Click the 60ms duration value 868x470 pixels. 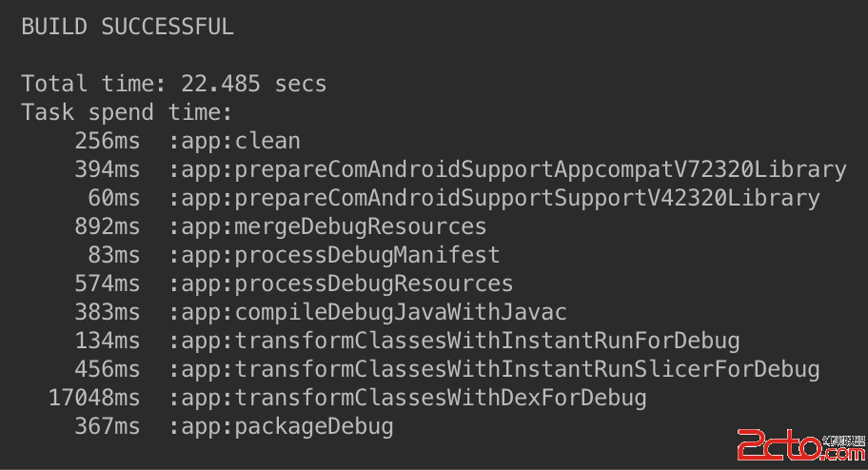[x=113, y=198]
